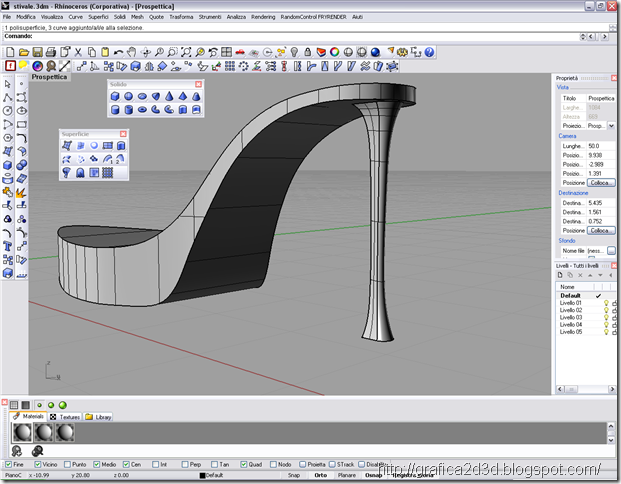Select the first material sphere thumbnail

(x=22, y=432)
